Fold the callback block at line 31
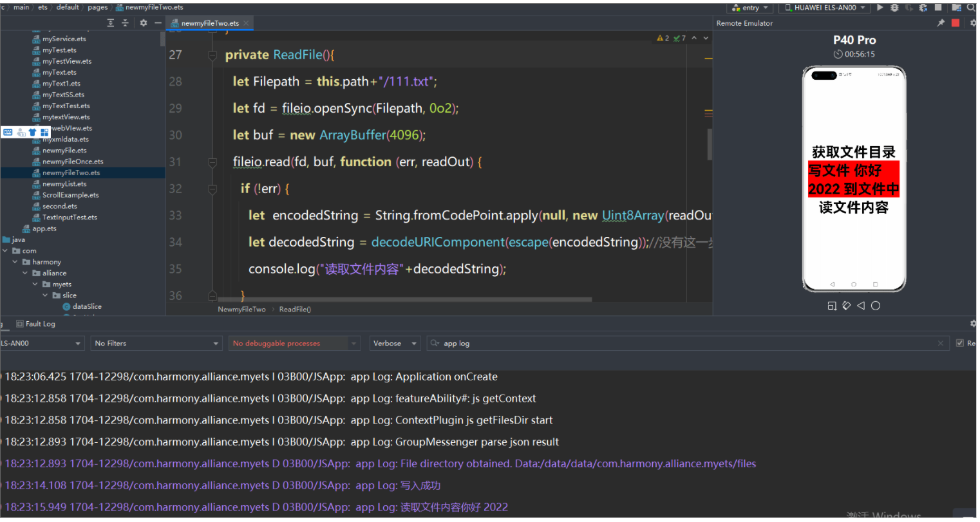Screen dimensions: 980x522 pos(212,162)
